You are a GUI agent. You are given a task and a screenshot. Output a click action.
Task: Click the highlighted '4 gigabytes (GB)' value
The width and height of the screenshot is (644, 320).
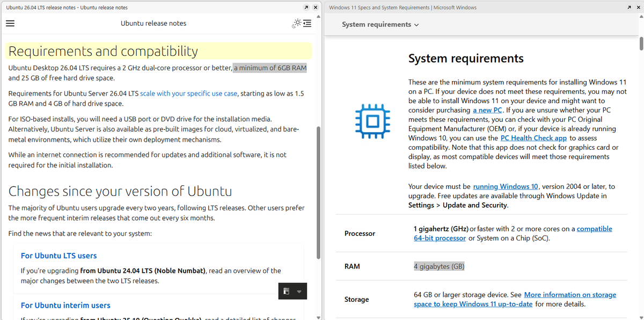pyautogui.click(x=439, y=266)
